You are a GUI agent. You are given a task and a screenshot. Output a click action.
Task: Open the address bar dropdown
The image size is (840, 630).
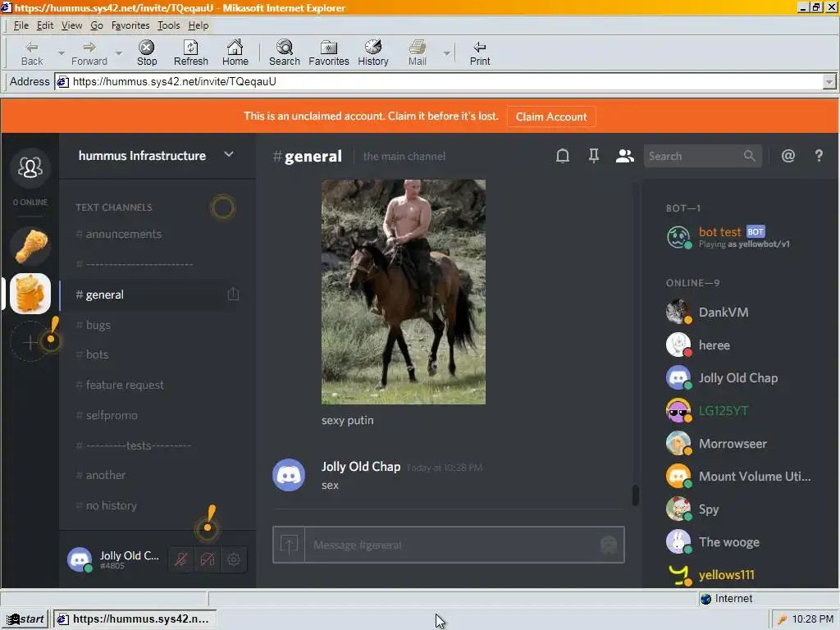coord(829,82)
